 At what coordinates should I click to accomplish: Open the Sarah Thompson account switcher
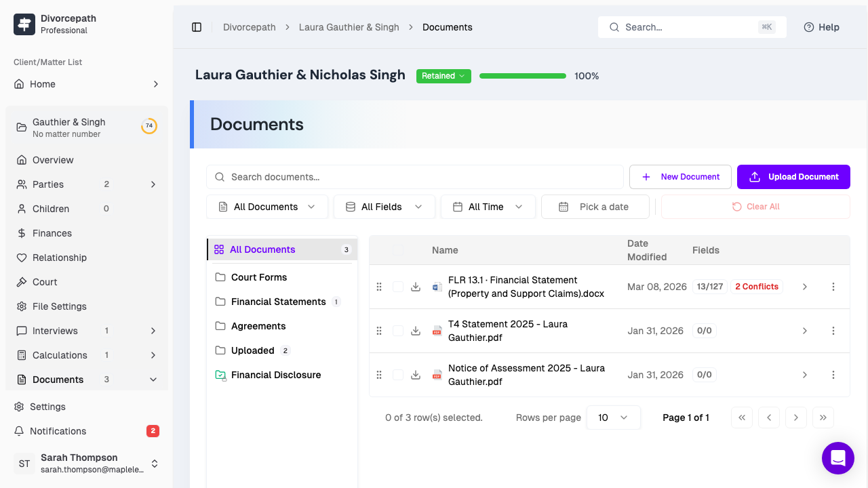click(x=87, y=464)
